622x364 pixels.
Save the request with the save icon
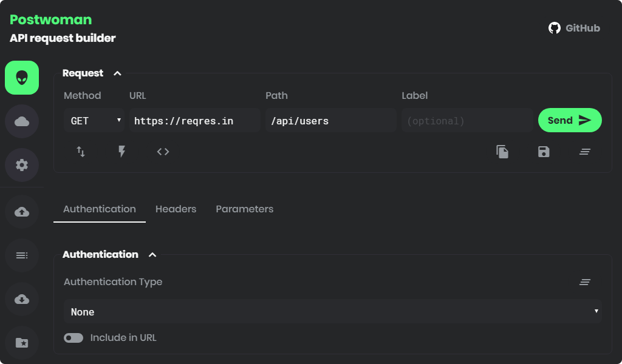544,152
